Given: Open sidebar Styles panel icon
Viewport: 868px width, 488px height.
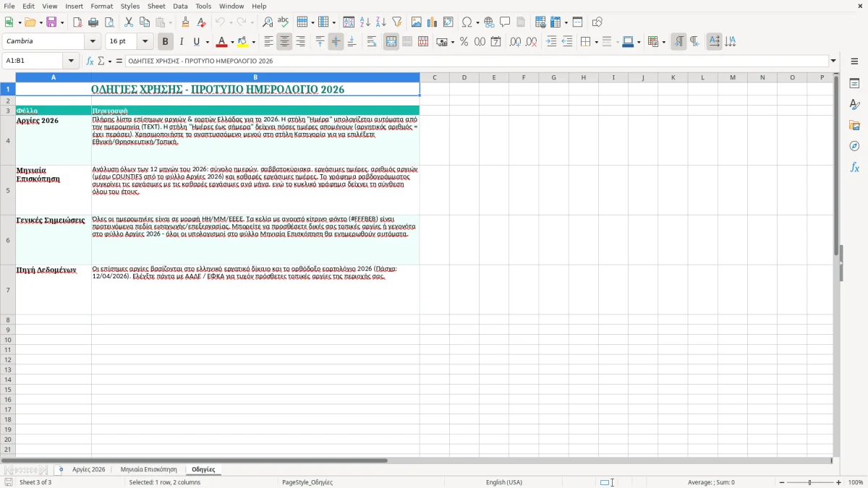Looking at the screenshot, I should pos(854,104).
